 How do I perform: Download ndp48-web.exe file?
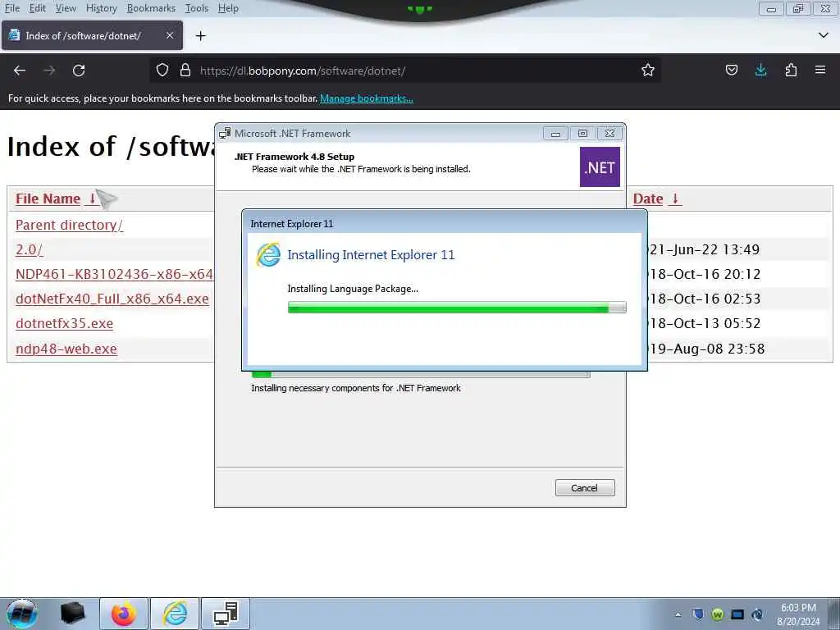(66, 349)
